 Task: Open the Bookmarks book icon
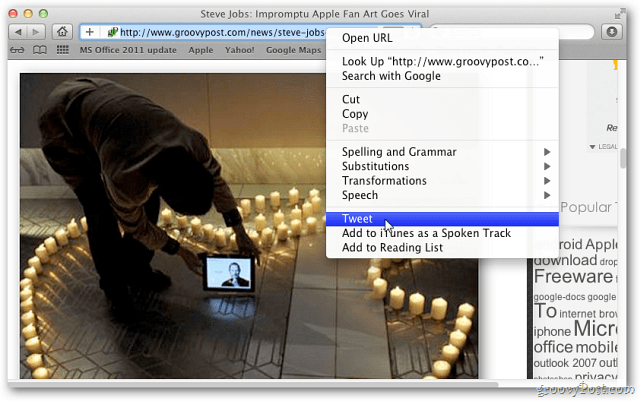[40, 50]
